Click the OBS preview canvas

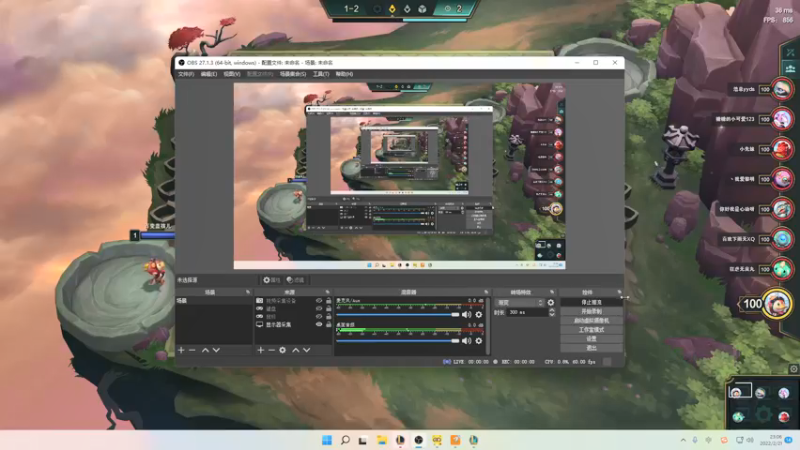point(399,176)
